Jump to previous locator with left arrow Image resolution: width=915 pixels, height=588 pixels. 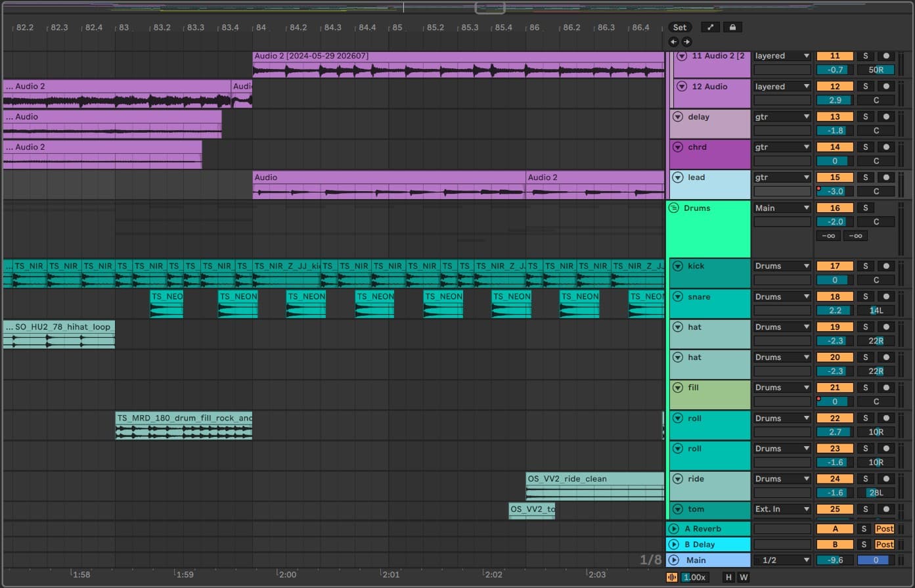pos(673,41)
